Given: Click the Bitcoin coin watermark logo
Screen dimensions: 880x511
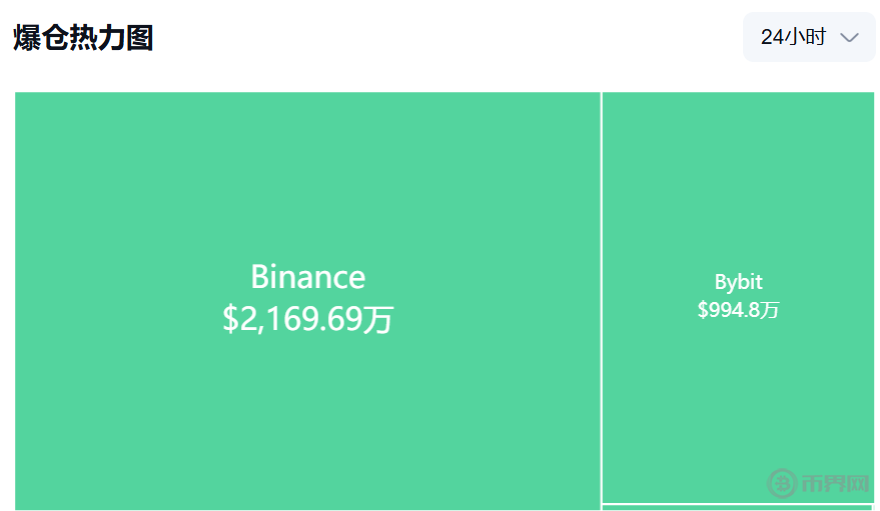Looking at the screenshot, I should coord(782,483).
